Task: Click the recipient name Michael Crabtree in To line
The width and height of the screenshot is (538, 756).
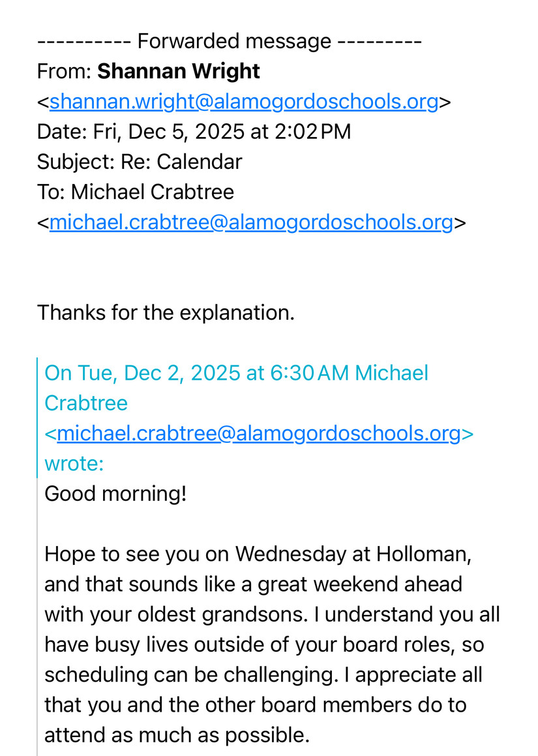Action: tap(152, 192)
